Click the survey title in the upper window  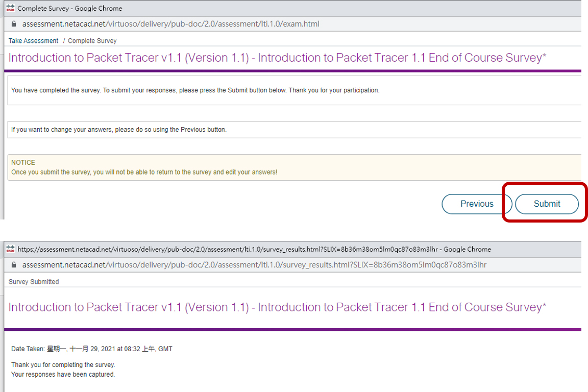click(277, 58)
